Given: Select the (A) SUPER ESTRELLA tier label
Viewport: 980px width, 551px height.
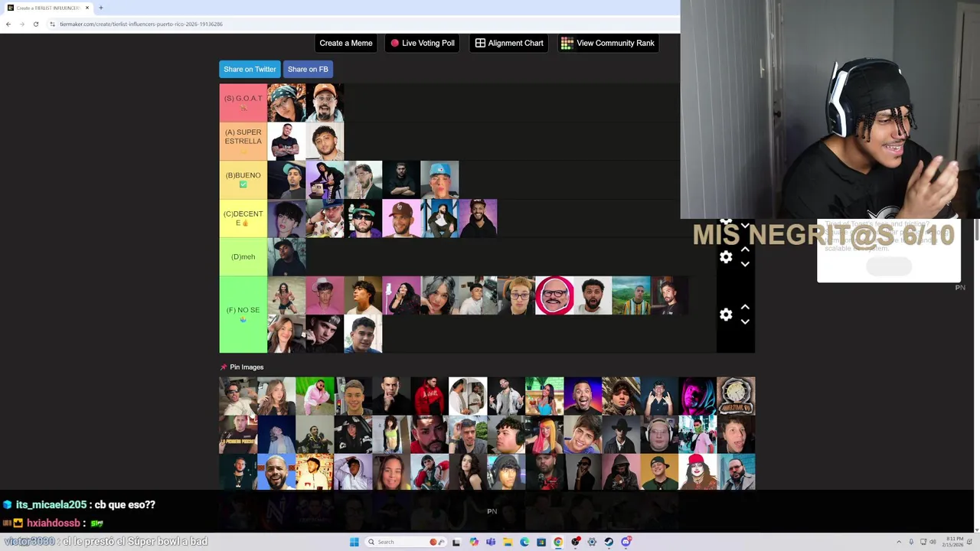Looking at the screenshot, I should (243, 141).
